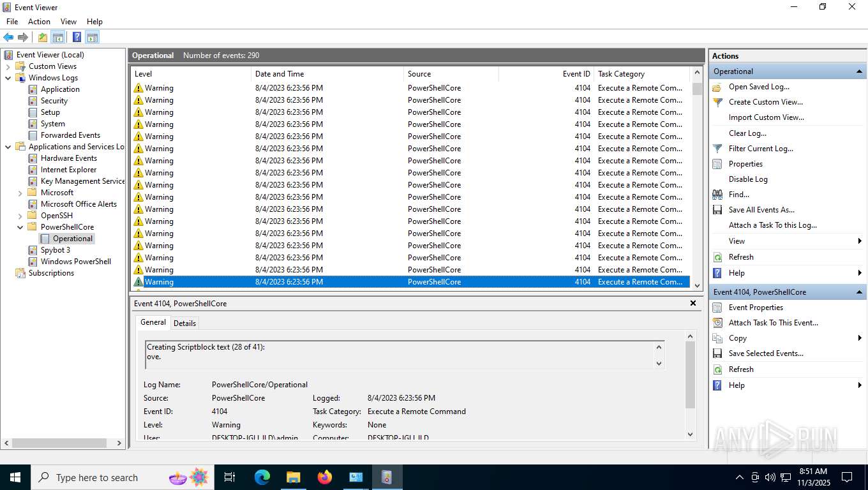Viewport: 868px width, 490px height.
Task: Open Microsoft Edge from the taskbar
Action: [x=262, y=477]
